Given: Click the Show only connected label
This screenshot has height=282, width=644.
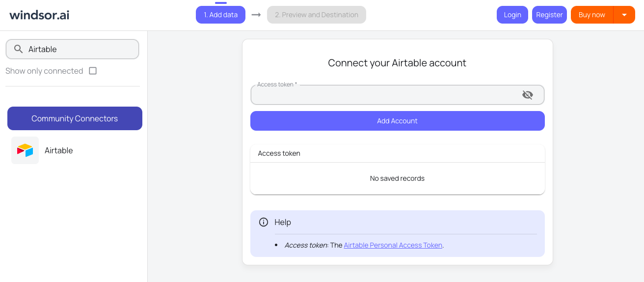Looking at the screenshot, I should [44, 71].
